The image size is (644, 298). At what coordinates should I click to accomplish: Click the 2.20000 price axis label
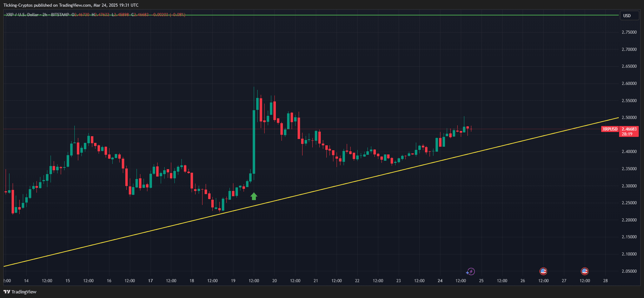click(629, 220)
